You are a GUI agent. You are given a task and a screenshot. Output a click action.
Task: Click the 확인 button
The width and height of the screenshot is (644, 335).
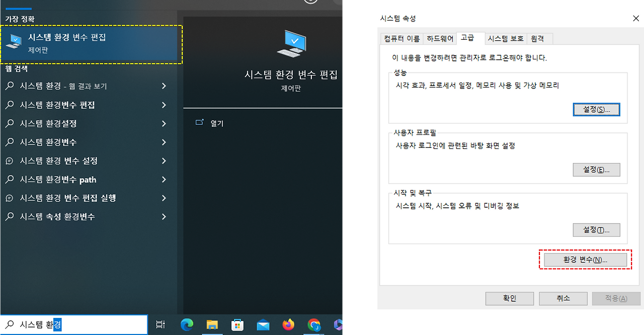pos(510,298)
